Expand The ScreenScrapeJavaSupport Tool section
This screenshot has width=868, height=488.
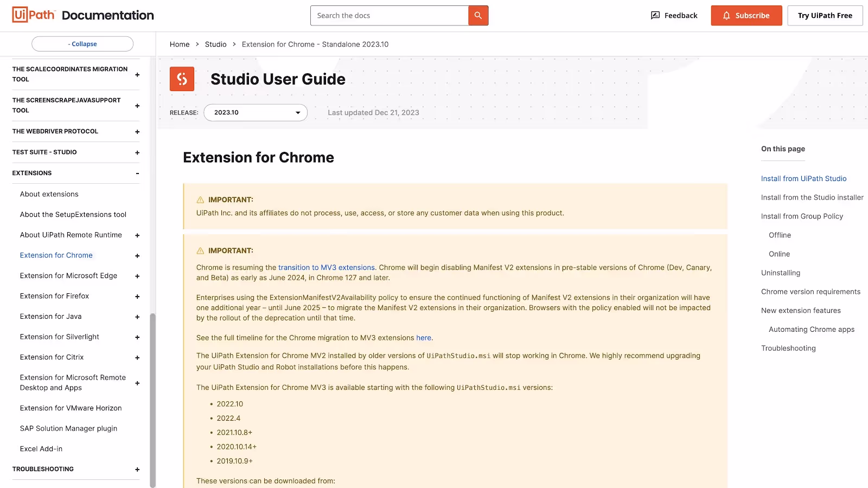tap(137, 106)
